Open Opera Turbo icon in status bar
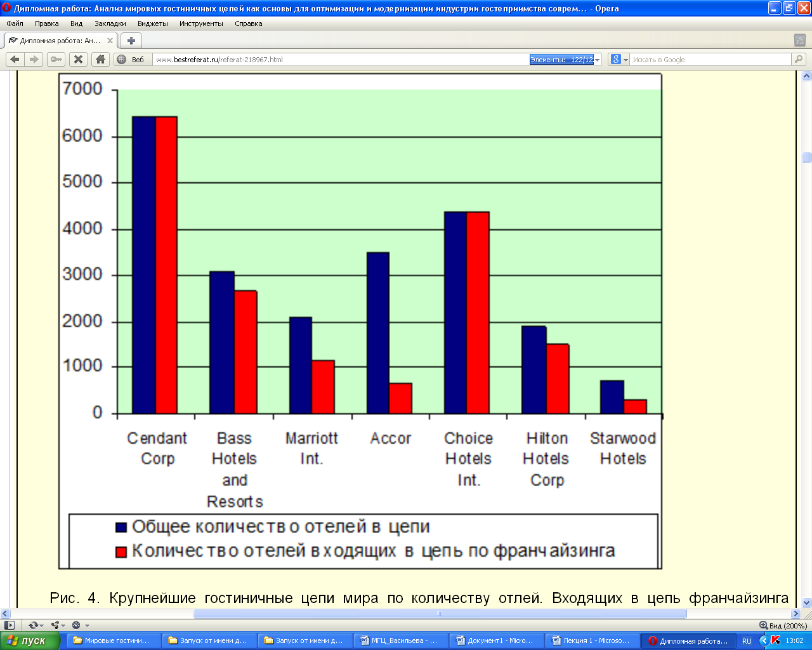Viewport: 812px width, 650px height. pyautogui.click(x=76, y=625)
